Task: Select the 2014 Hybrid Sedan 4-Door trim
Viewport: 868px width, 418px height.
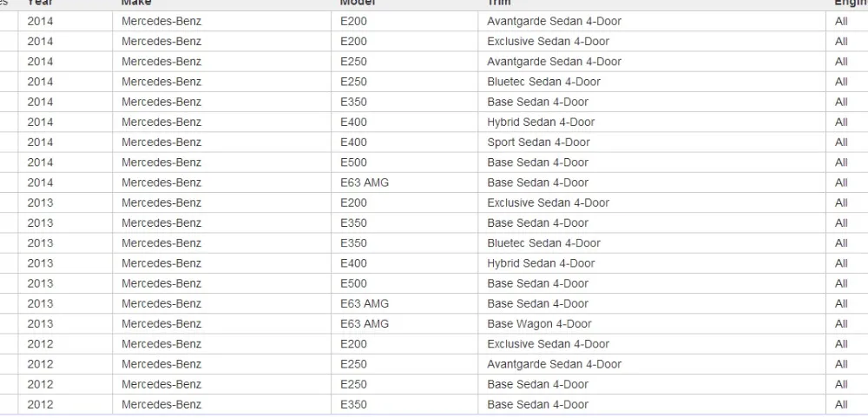Action: [x=541, y=123]
